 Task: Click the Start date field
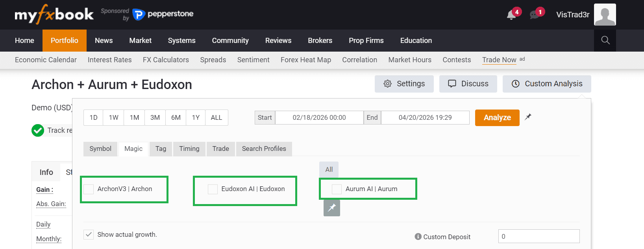point(319,118)
